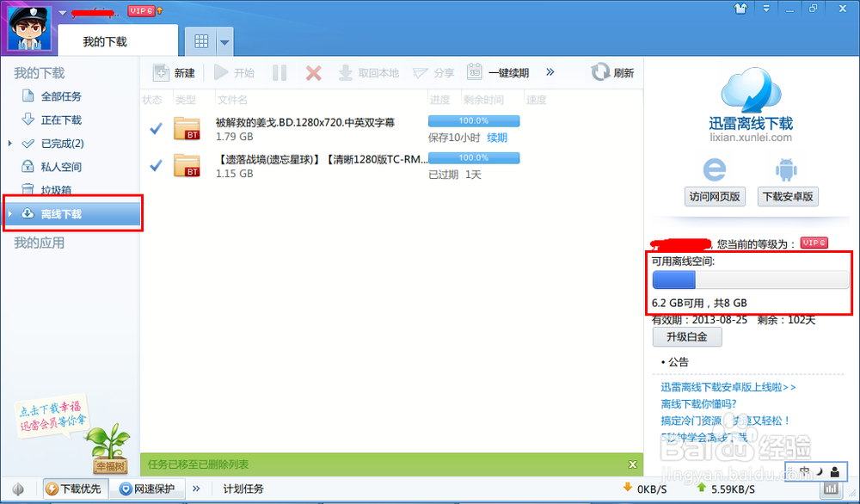The image size is (860, 504).
Task: Open link 离线下载你懂吗?
Action: tap(698, 404)
